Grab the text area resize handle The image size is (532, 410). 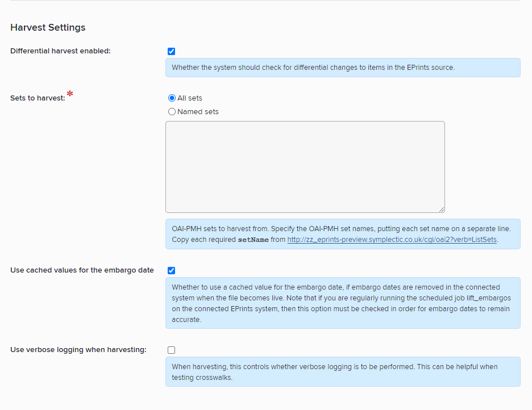tap(441, 209)
